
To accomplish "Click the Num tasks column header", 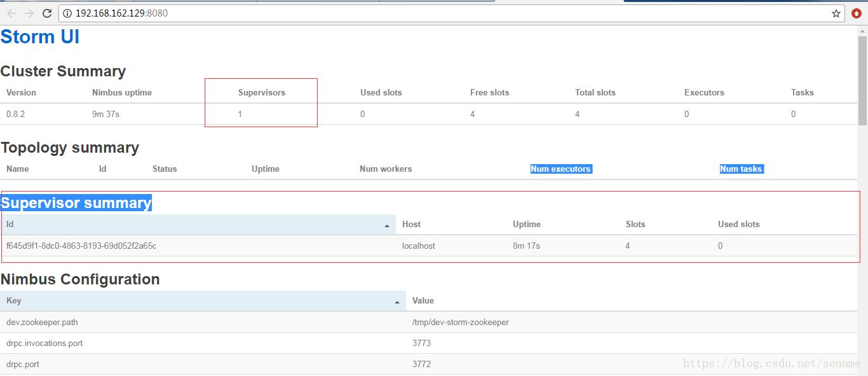I will 741,169.
